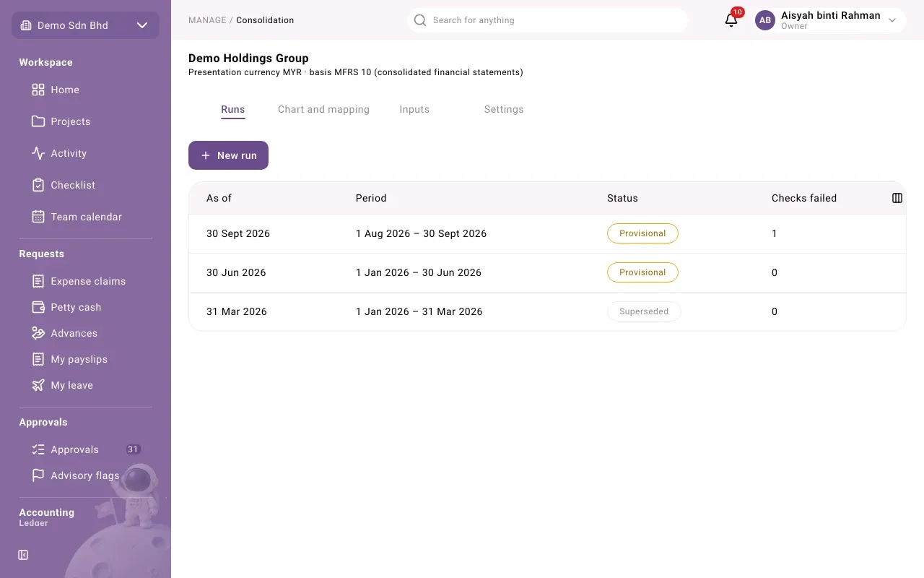Click period 1 Aug 2026 – 30 Sept 2026
924x578 pixels.
tap(421, 233)
